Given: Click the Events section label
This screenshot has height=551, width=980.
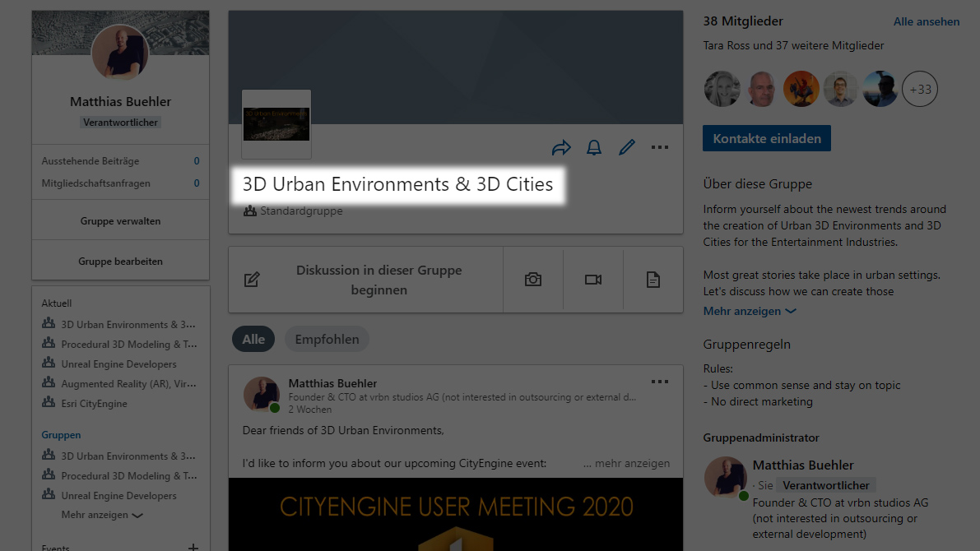Looking at the screenshot, I should [x=56, y=547].
